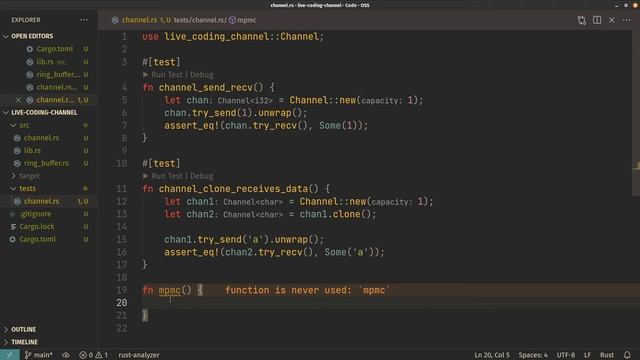The width and height of the screenshot is (640, 360).
Task: Open lib.rs under src folder
Action: point(32,151)
